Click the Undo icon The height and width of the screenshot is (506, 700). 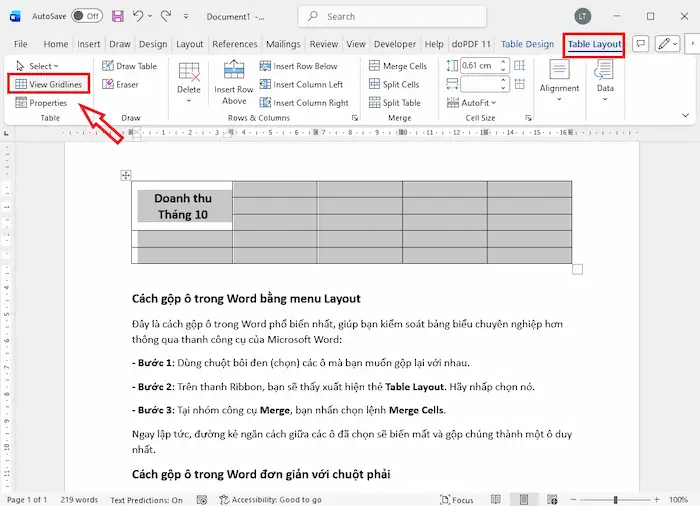[x=138, y=16]
